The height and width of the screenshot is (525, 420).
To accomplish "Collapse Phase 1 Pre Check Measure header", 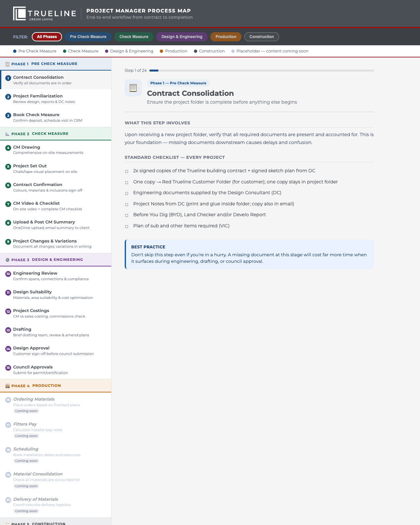I will pos(55,64).
